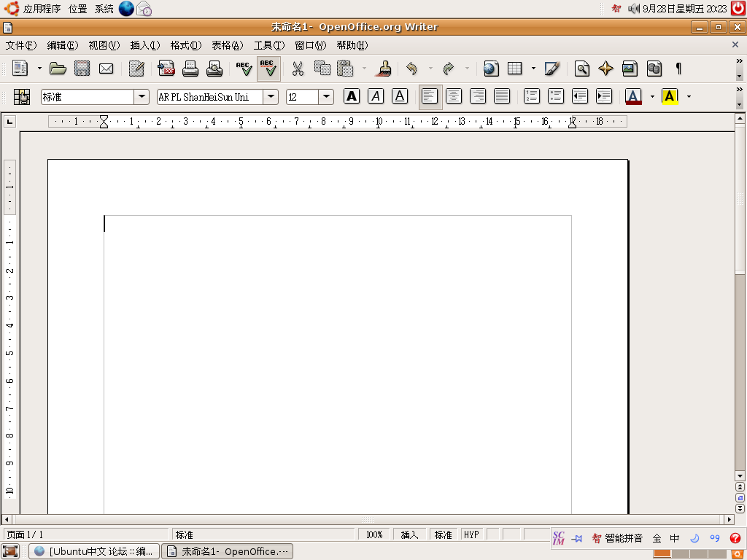Open the Data Sources icon
Image resolution: width=747 pixels, height=560 pixels.
pos(654,69)
